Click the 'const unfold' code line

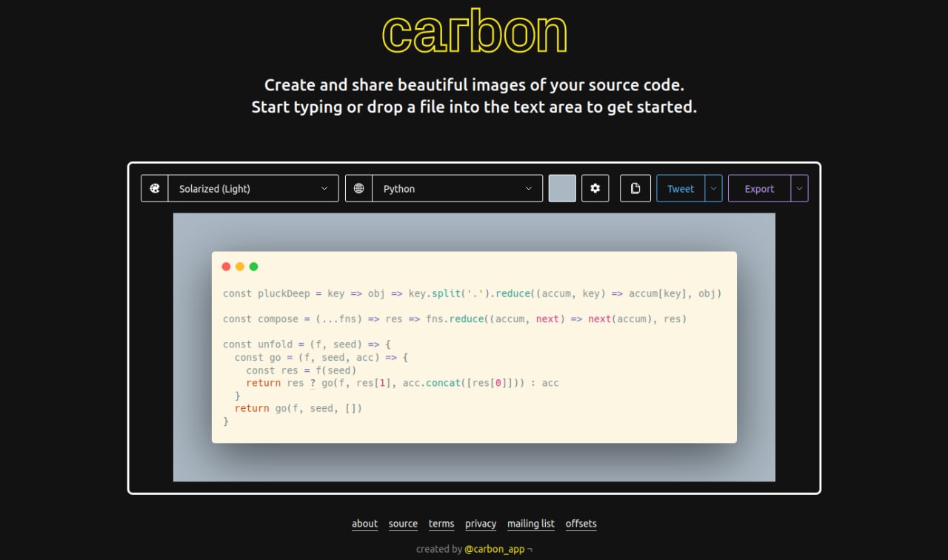(307, 344)
